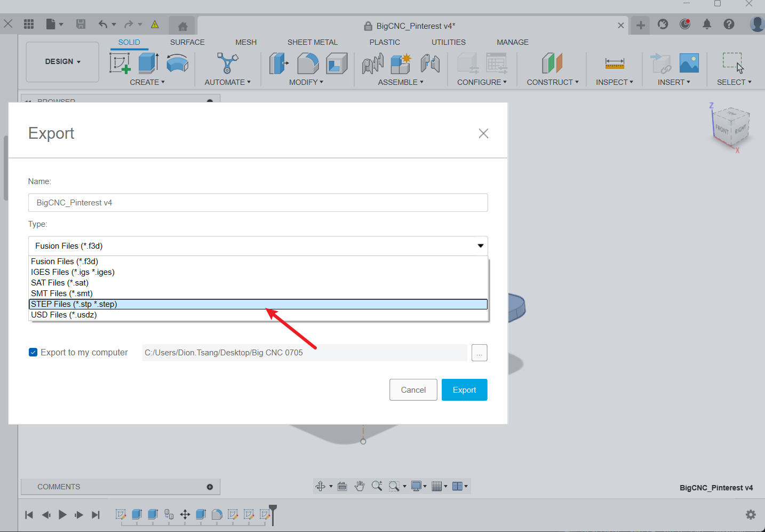
Task: Open the Help question mark icon
Action: click(729, 24)
